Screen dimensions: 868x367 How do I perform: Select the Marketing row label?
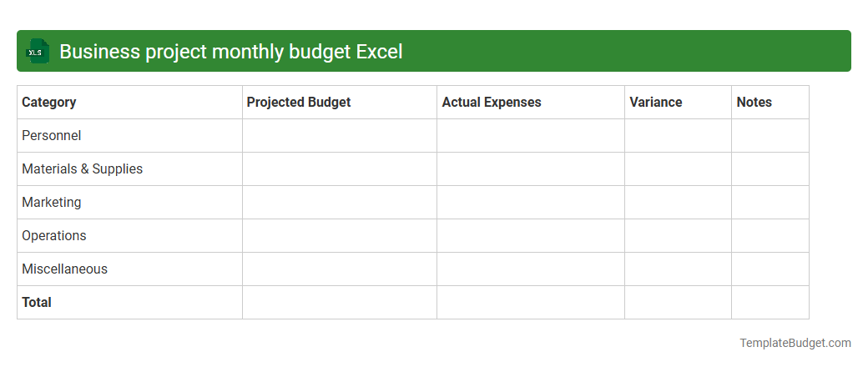coord(52,202)
